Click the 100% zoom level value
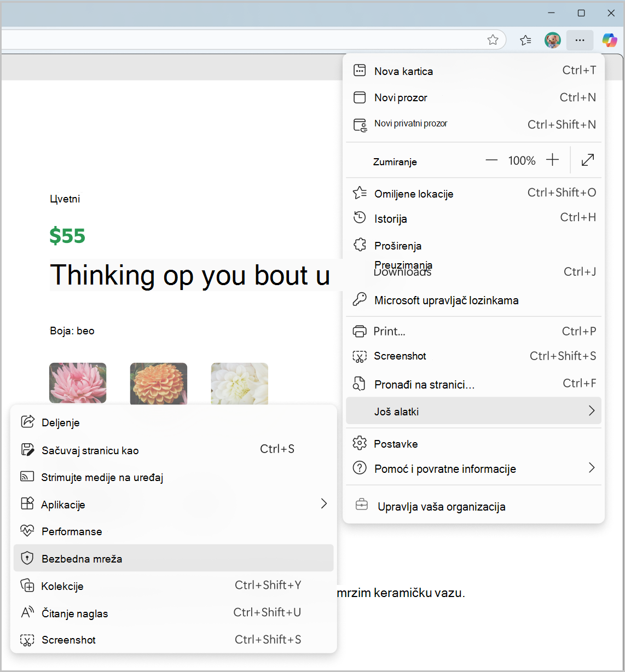 (522, 160)
